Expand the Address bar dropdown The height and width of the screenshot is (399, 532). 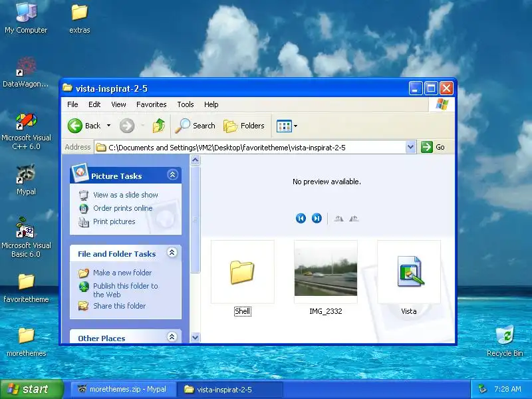410,147
